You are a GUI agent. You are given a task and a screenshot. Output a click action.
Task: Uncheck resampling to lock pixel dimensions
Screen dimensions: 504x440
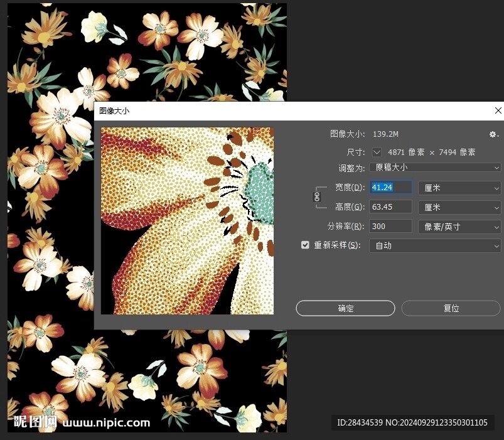point(305,245)
